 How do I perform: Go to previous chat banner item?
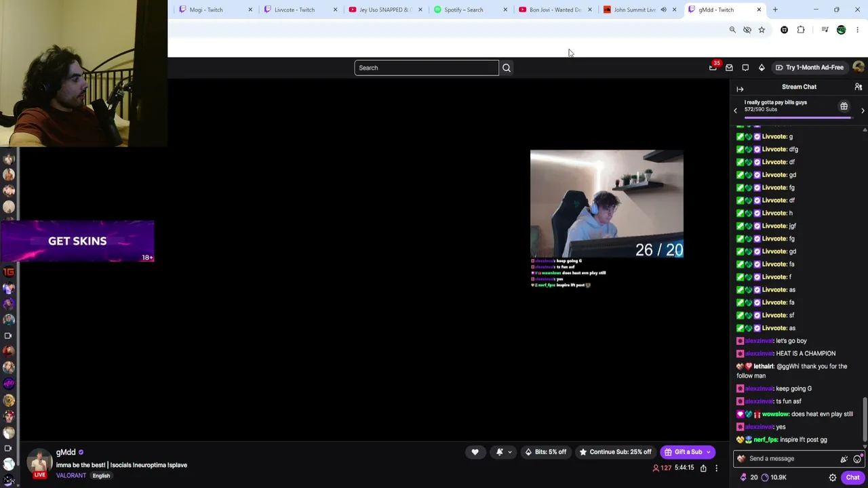735,110
